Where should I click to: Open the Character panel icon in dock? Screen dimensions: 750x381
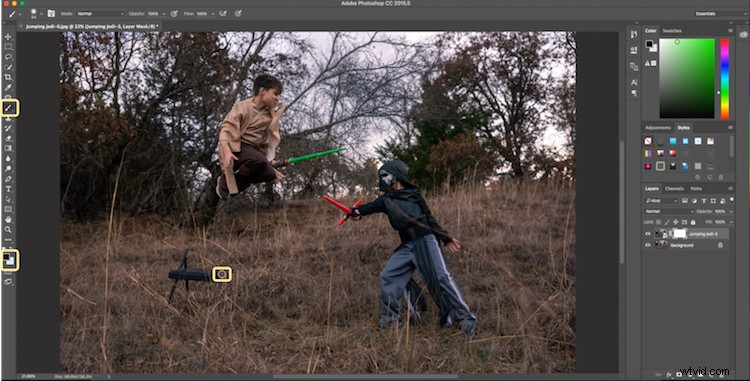click(634, 82)
